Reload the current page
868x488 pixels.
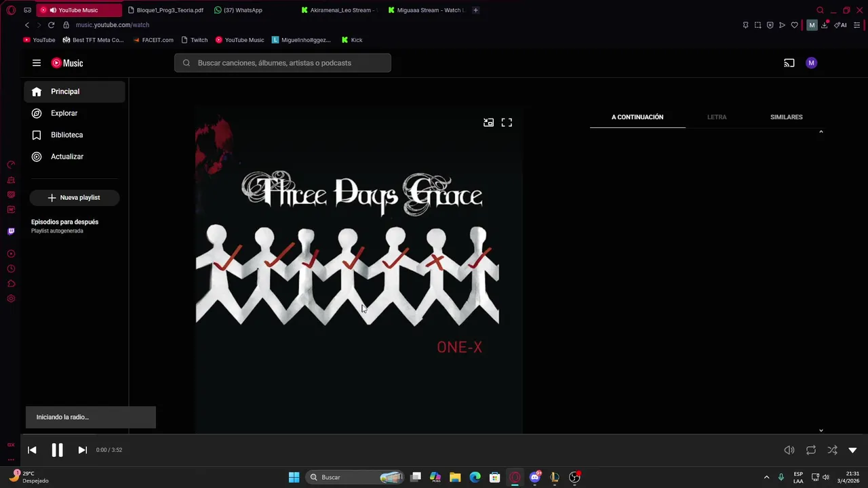coord(51,25)
